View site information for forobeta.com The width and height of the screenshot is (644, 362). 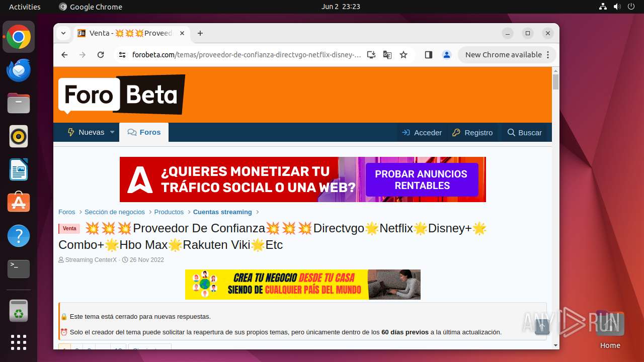pyautogui.click(x=122, y=55)
